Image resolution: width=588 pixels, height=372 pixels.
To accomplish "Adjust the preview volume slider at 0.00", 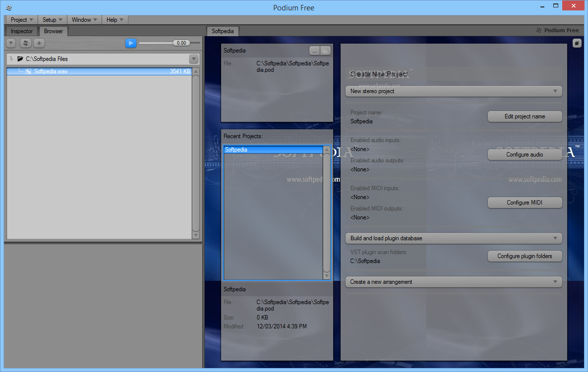I will 181,43.
